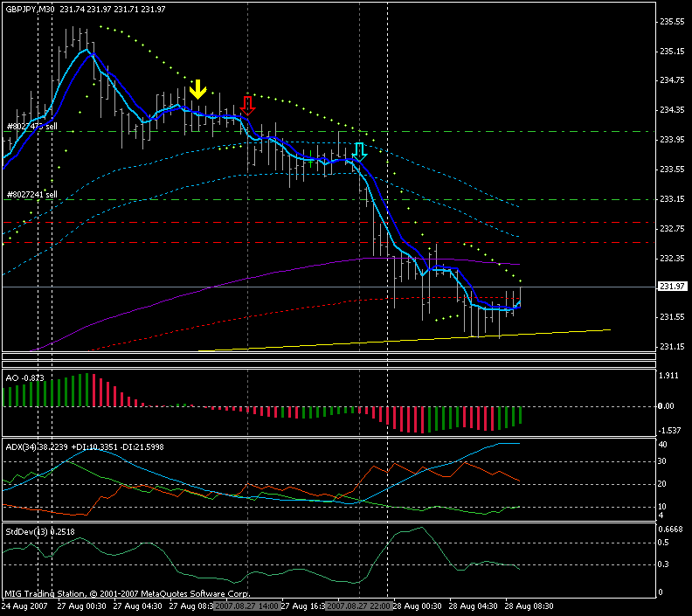Select the cyan down arrow marker

(x=360, y=152)
